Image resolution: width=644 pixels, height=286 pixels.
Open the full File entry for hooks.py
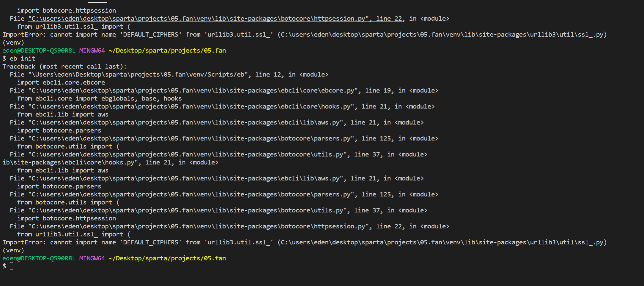coord(222,107)
